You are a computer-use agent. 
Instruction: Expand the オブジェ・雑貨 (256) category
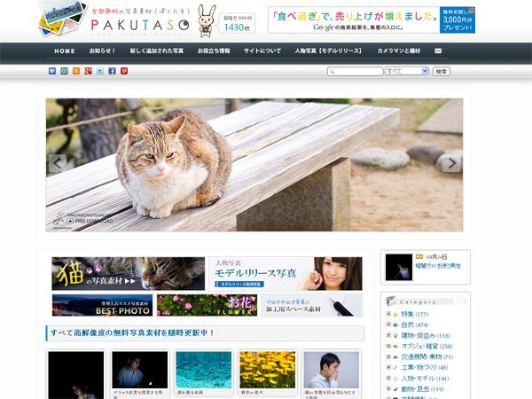[x=388, y=346]
